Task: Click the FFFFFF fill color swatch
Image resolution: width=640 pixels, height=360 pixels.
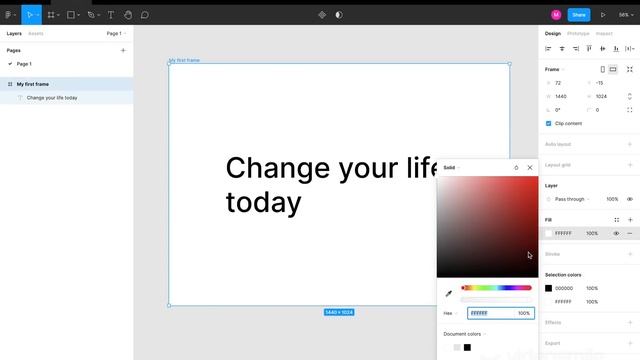Action: coord(549,233)
